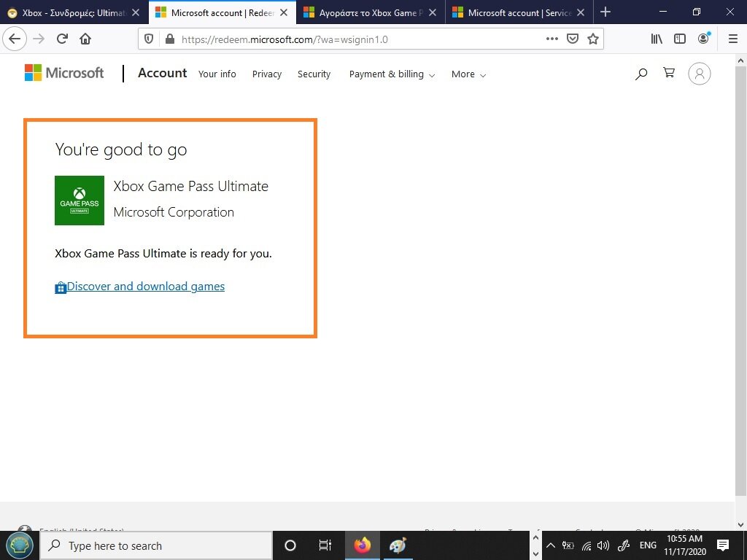Open page actions three-dot menu in address bar
747x560 pixels.
(x=552, y=39)
